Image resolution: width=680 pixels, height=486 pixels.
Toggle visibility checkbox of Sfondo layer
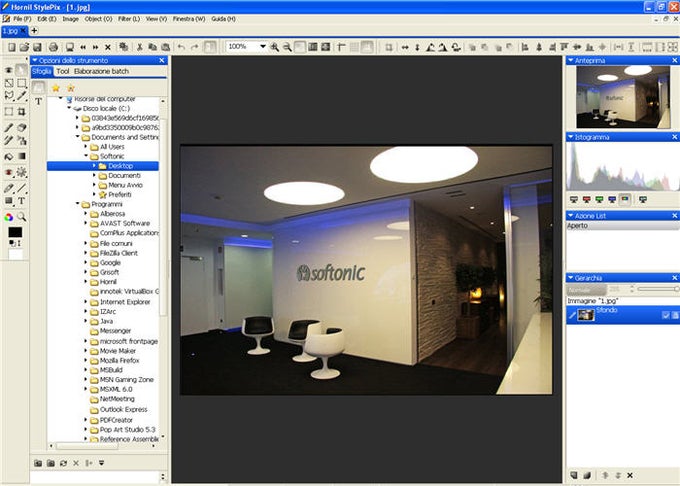[x=666, y=315]
